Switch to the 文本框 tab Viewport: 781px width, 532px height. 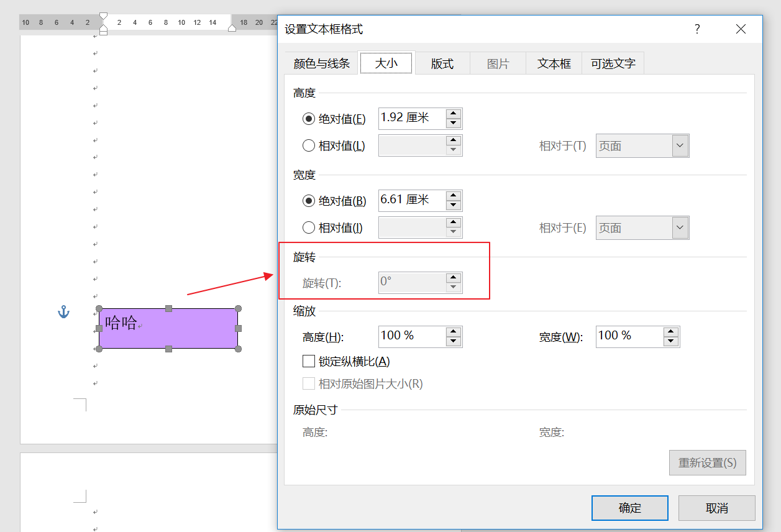click(x=554, y=63)
